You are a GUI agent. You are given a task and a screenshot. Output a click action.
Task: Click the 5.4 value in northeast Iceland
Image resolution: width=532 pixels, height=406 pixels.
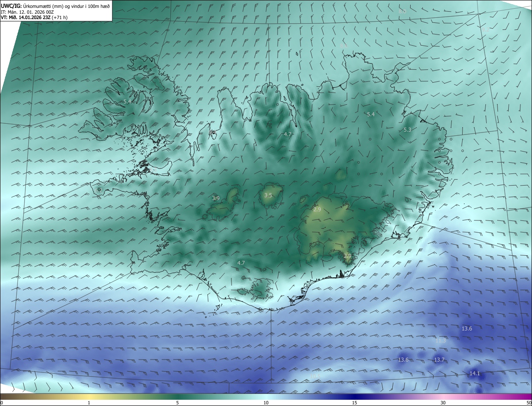(x=371, y=114)
